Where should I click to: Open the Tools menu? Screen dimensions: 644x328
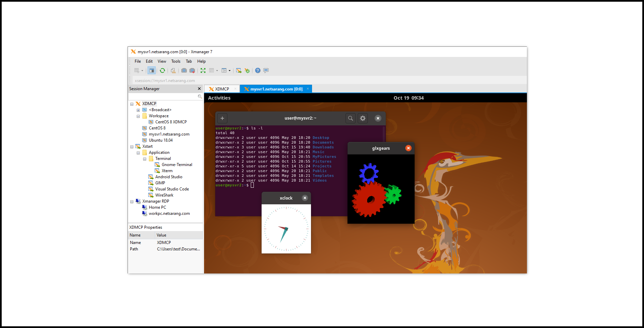(176, 61)
